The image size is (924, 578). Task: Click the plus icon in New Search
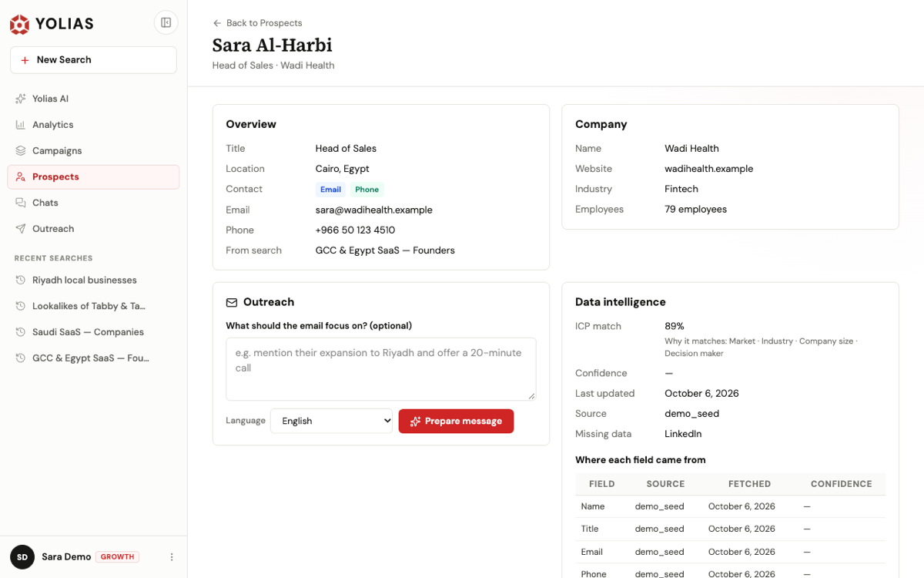pyautogui.click(x=25, y=60)
